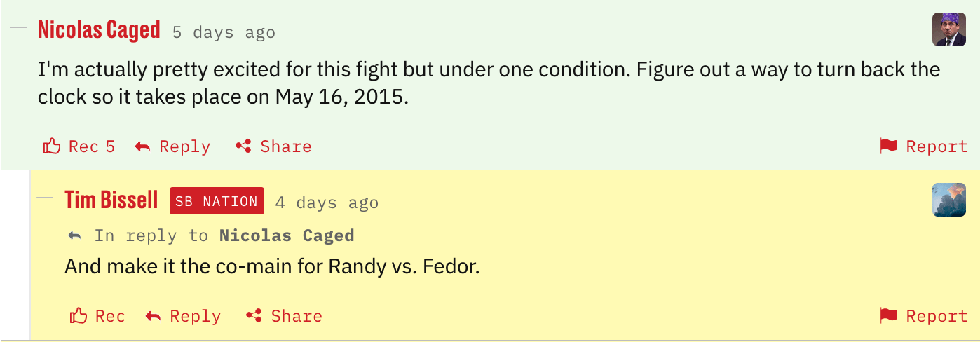Click the "5 days ago" timestamp
Viewport: 980px width, 342px height.
(224, 32)
